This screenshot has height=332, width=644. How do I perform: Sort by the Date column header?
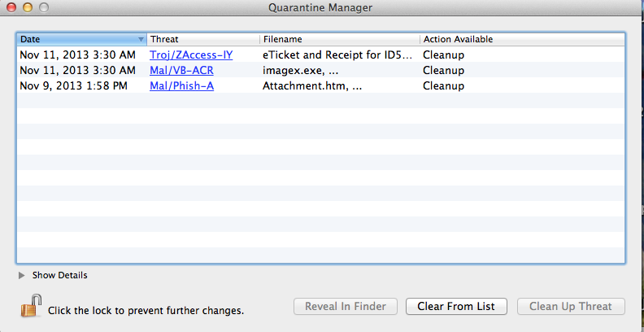pos(81,39)
